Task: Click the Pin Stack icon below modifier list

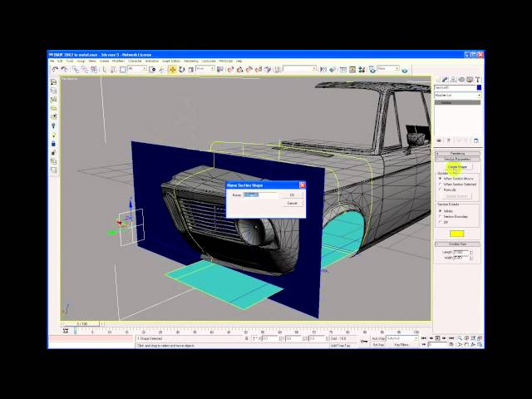Action: [438, 140]
